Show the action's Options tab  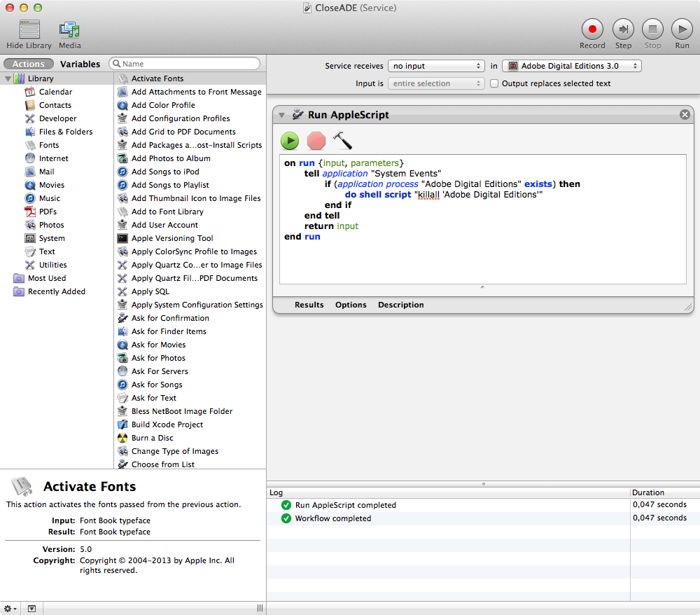tap(351, 305)
